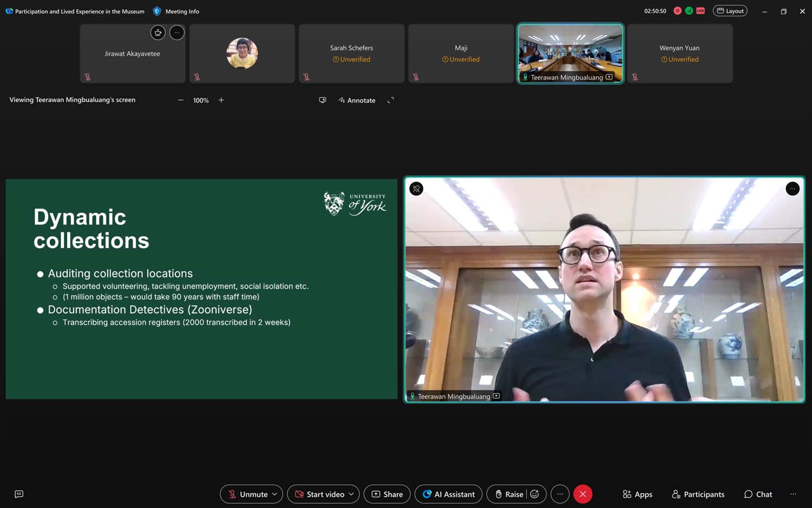Open the Participants panel
The width and height of the screenshot is (812, 508).
pos(698,494)
